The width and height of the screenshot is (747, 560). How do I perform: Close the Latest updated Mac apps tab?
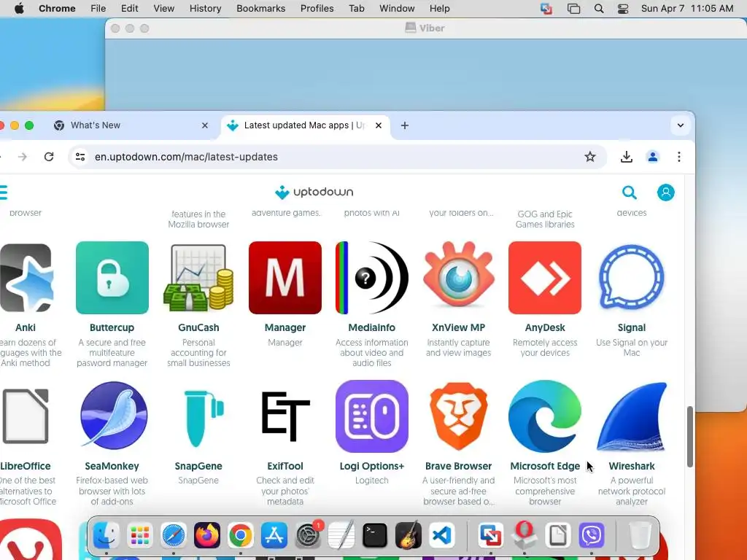379,125
